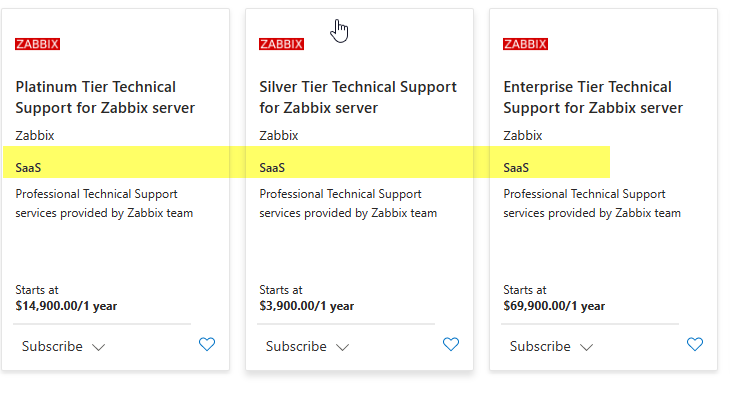The image size is (730, 401).
Task: Open Enterprise Tier Technical Support title
Action: (x=593, y=97)
